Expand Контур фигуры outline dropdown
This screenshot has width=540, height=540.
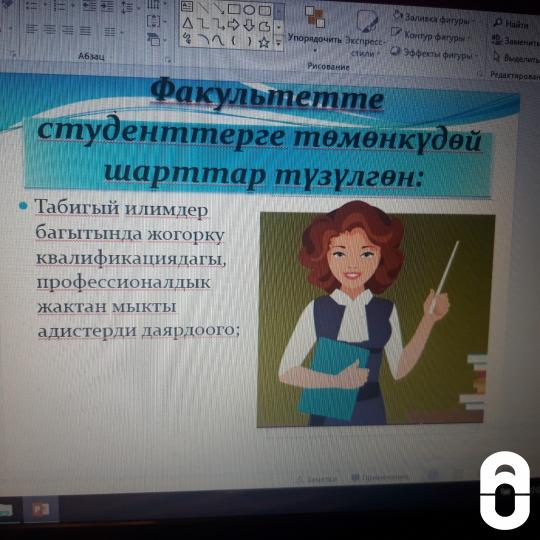tap(430, 35)
